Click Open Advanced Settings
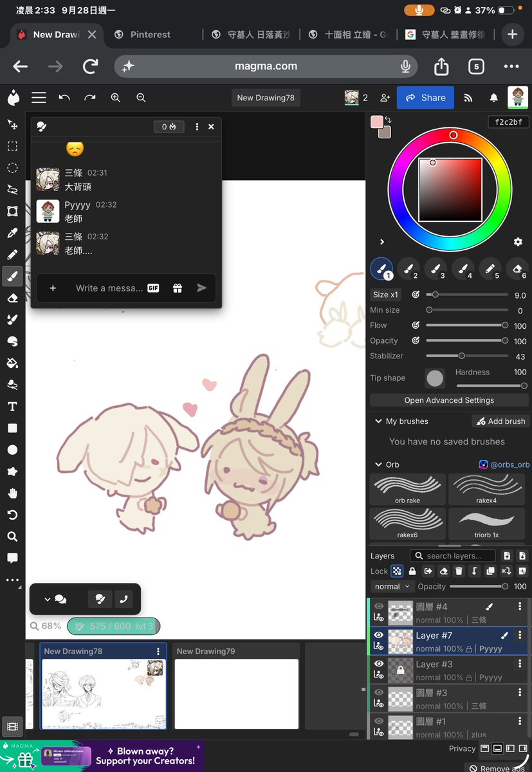The width and height of the screenshot is (532, 772). point(449,400)
